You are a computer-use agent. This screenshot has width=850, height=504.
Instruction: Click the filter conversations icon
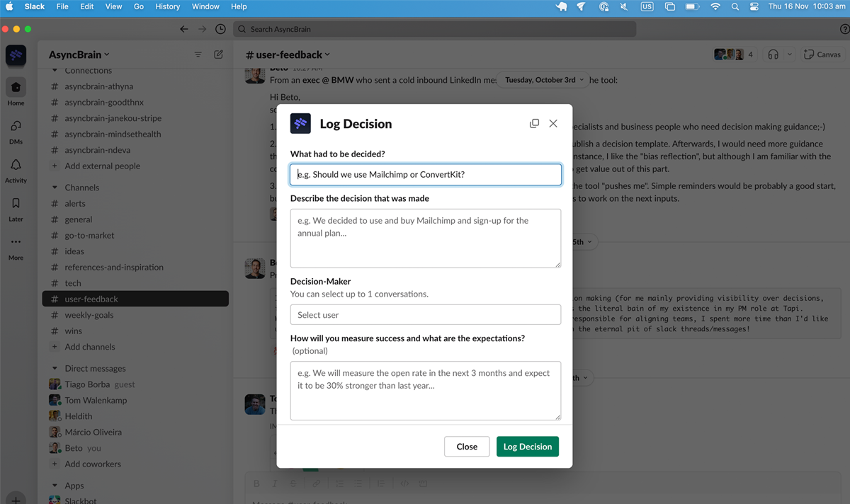[x=198, y=55]
